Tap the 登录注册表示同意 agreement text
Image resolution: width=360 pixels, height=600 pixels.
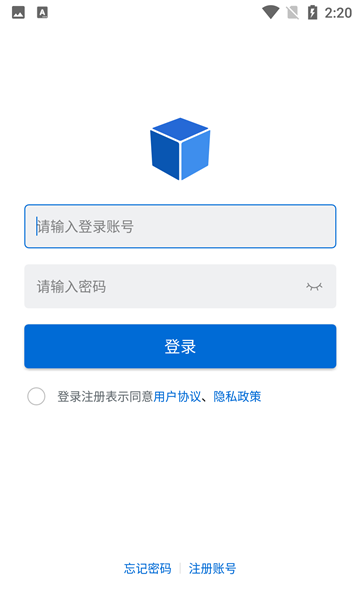click(105, 396)
